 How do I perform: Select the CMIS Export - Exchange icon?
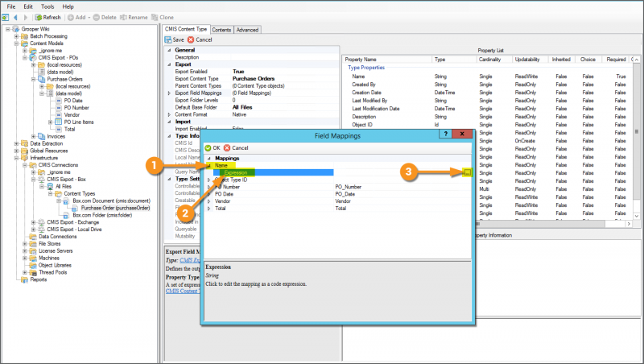pyautogui.click(x=42, y=222)
